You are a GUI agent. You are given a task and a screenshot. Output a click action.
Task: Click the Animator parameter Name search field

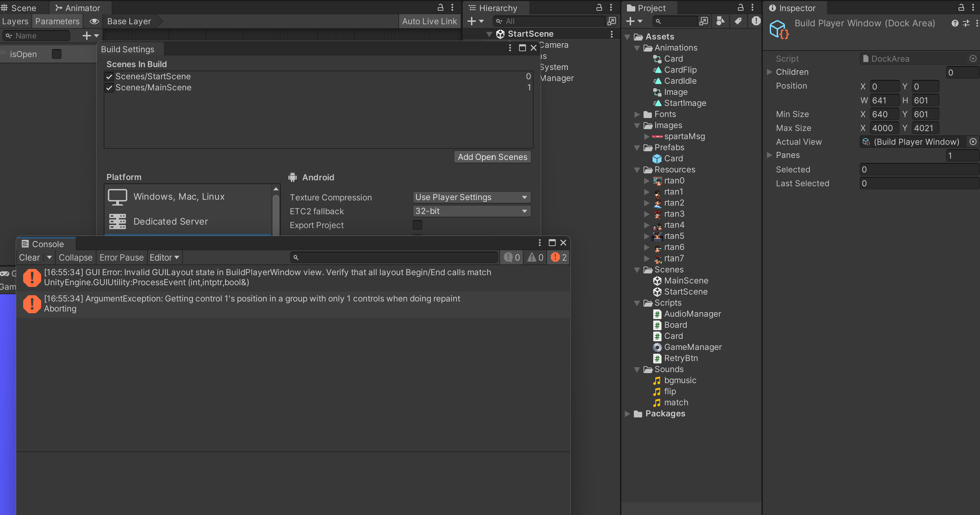37,36
